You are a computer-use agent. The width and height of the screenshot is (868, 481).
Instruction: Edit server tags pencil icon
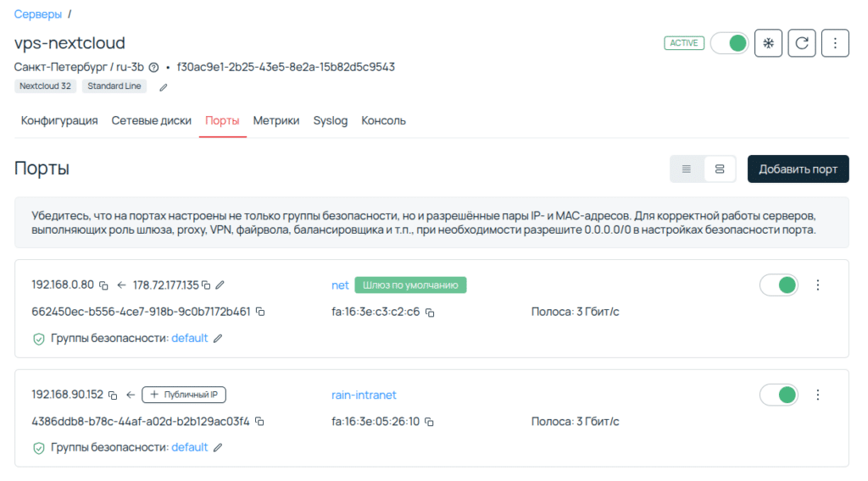tap(164, 86)
